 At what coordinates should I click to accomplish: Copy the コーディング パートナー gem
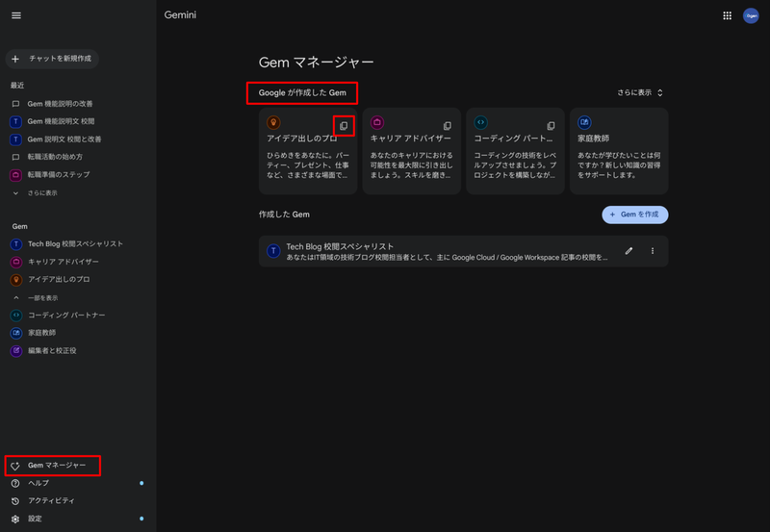click(551, 126)
